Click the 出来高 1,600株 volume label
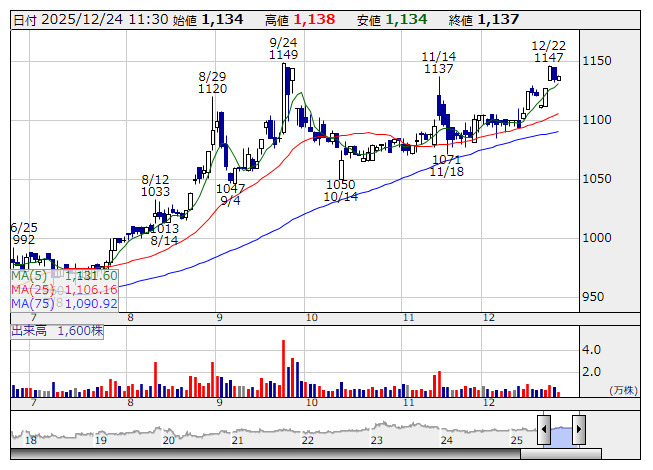Screen dimensions: 653x470 57,331
